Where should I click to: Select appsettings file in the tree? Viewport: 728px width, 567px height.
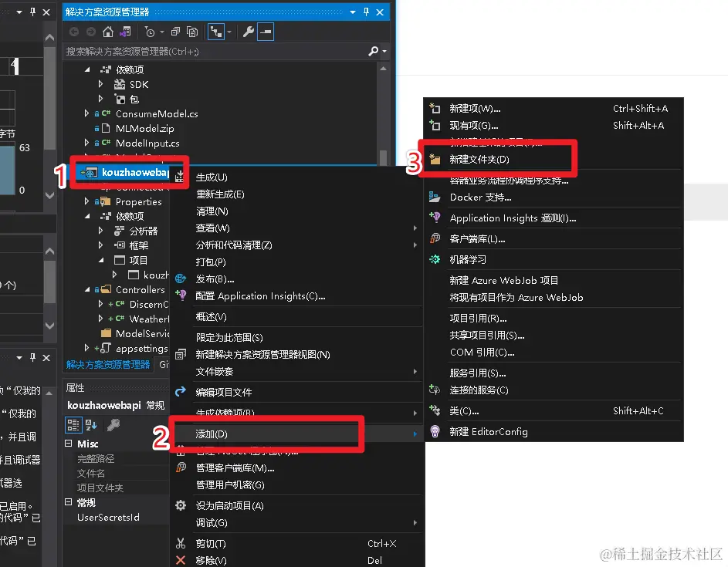tap(141, 349)
